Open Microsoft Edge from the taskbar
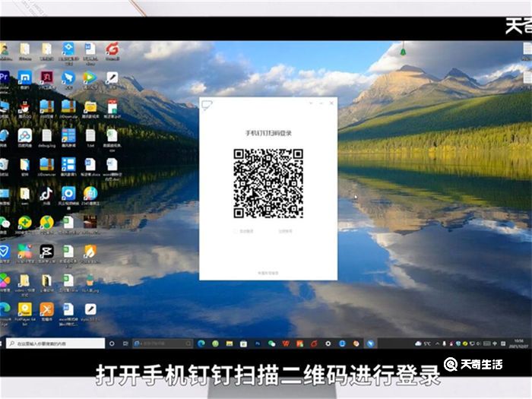 pos(201,344)
